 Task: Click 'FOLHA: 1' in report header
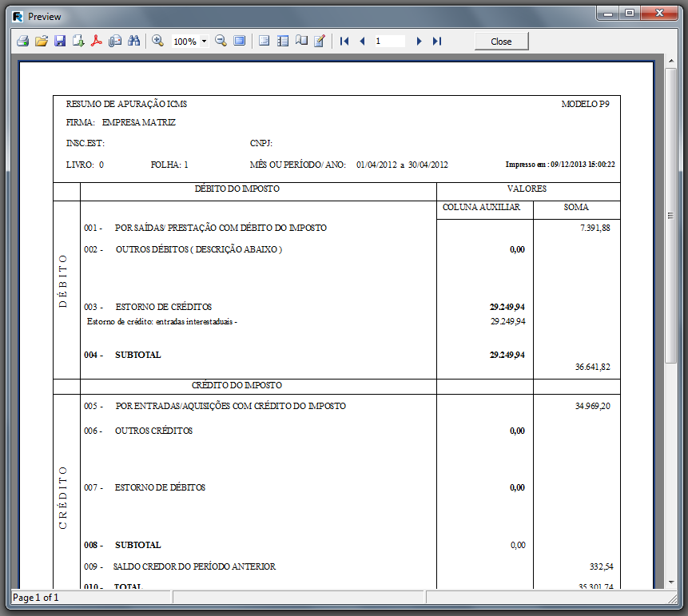point(169,165)
